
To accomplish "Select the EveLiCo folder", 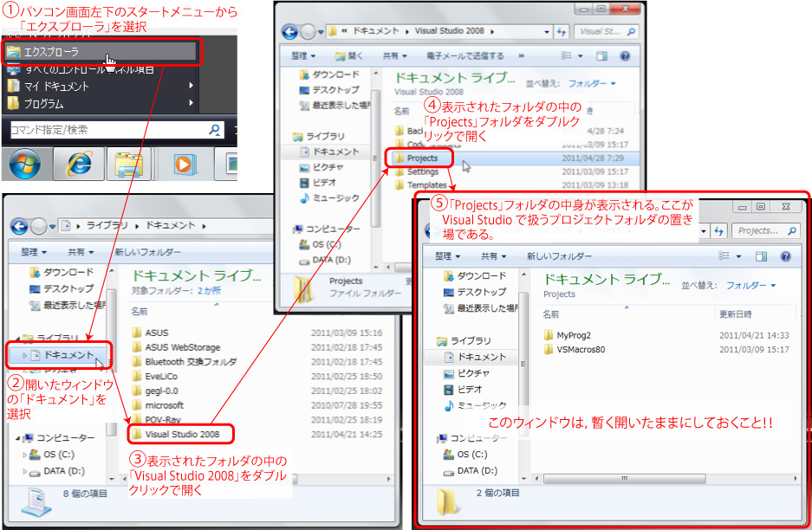I will [x=154, y=376].
